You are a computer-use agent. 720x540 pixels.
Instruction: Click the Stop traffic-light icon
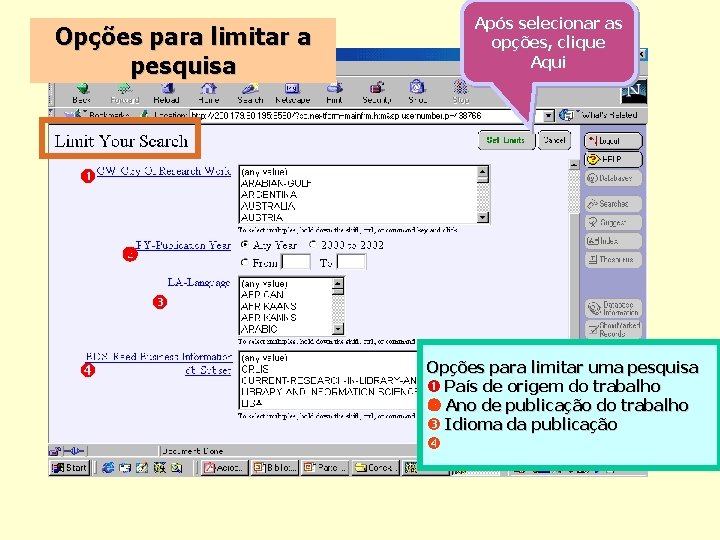click(460, 87)
